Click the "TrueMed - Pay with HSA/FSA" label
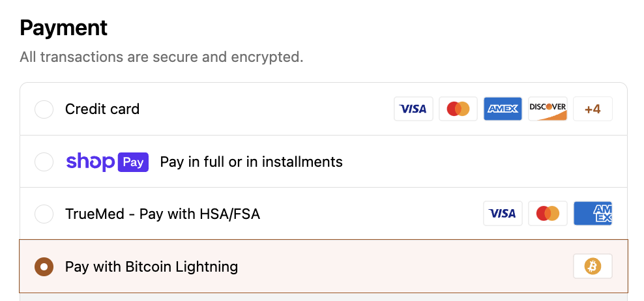The width and height of the screenshot is (644, 301). pyautogui.click(x=162, y=214)
